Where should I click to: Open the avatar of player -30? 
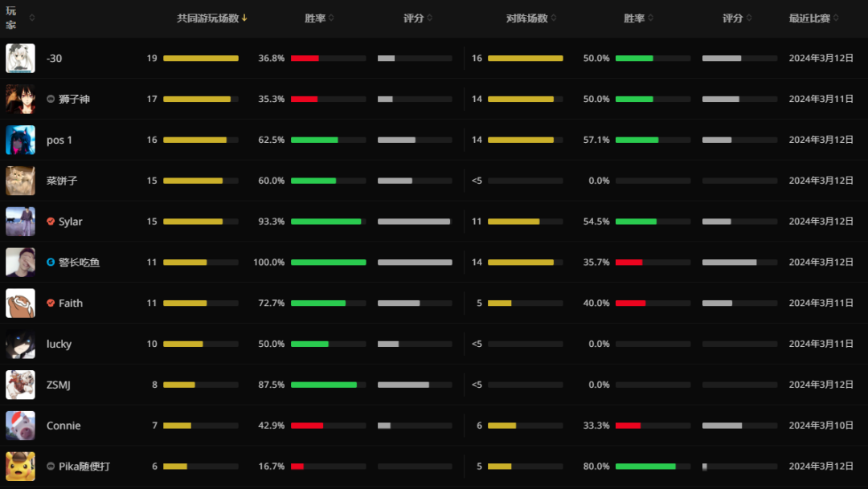20,58
